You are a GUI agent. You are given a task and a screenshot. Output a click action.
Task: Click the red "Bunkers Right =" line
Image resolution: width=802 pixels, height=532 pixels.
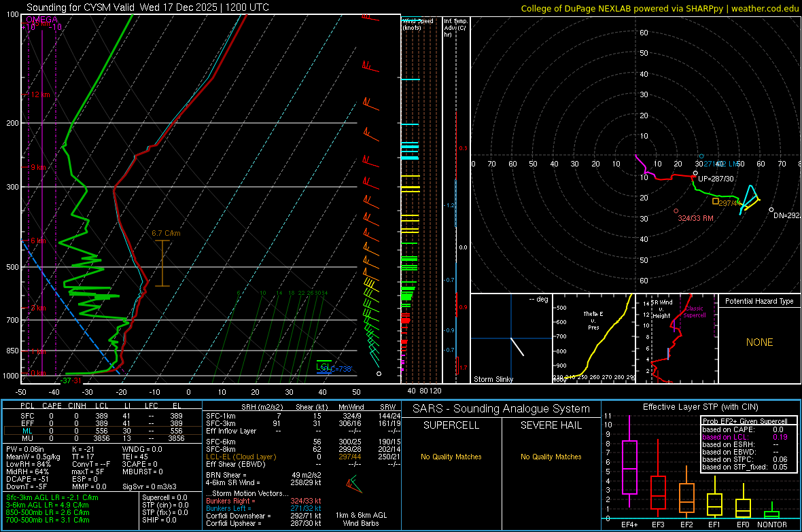[x=264, y=501]
